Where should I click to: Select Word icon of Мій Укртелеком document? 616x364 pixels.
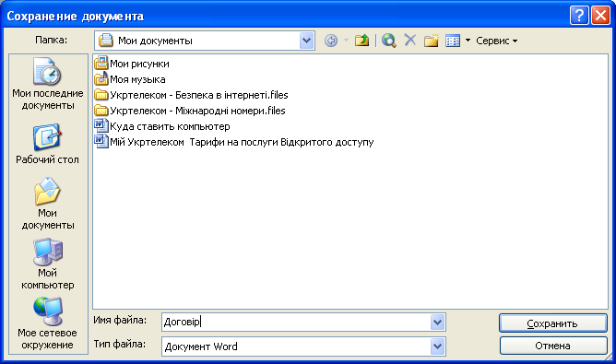(101, 142)
